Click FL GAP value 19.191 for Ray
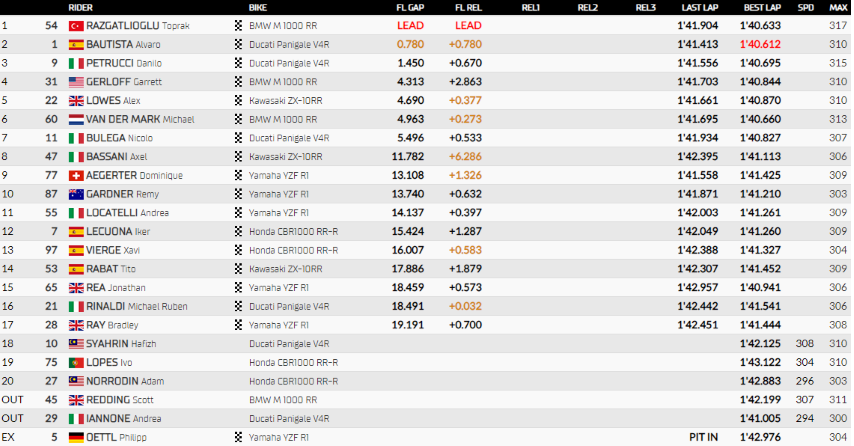This screenshot has height=446, width=854. tap(407, 325)
